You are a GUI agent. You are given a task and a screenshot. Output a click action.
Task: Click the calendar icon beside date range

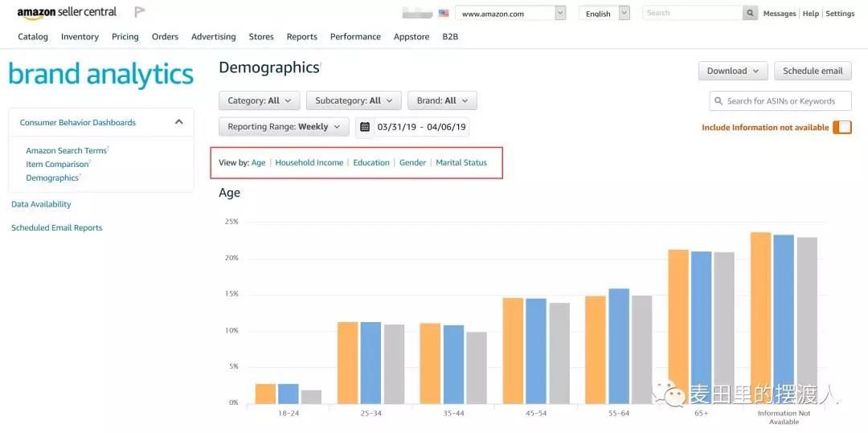(365, 127)
